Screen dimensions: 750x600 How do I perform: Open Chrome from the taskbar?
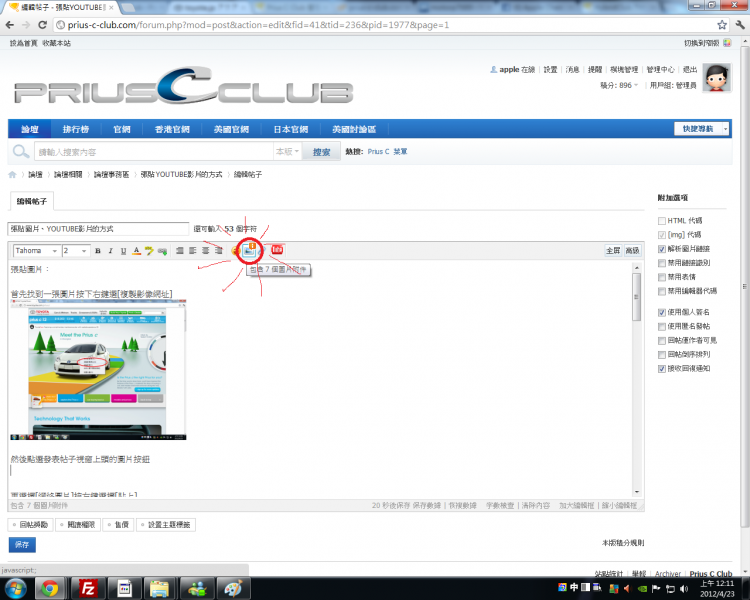point(49,589)
